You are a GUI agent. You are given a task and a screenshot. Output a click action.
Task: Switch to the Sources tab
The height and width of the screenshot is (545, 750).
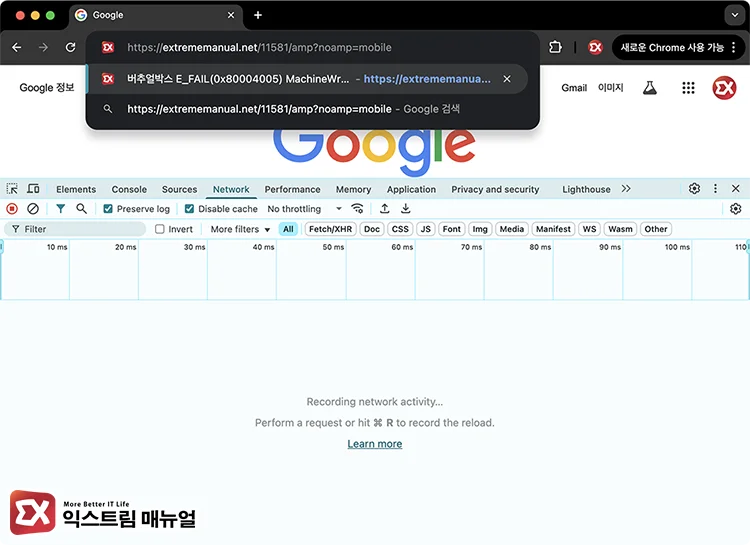(x=179, y=189)
